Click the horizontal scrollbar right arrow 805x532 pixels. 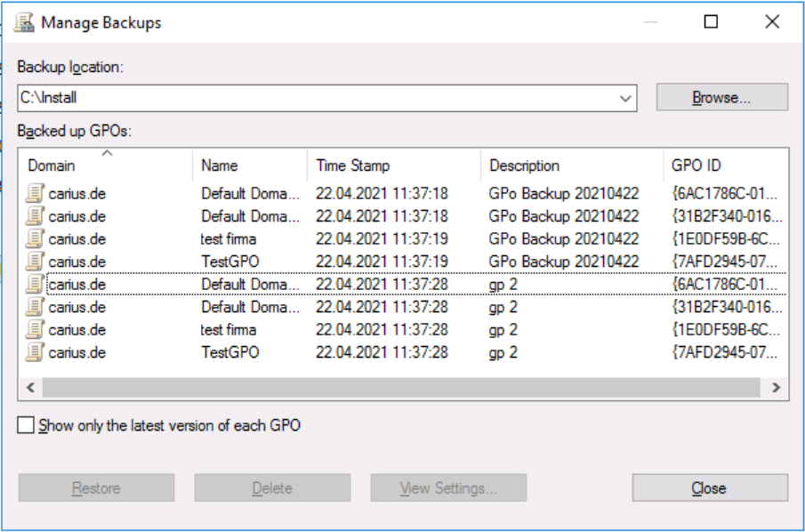click(x=776, y=387)
